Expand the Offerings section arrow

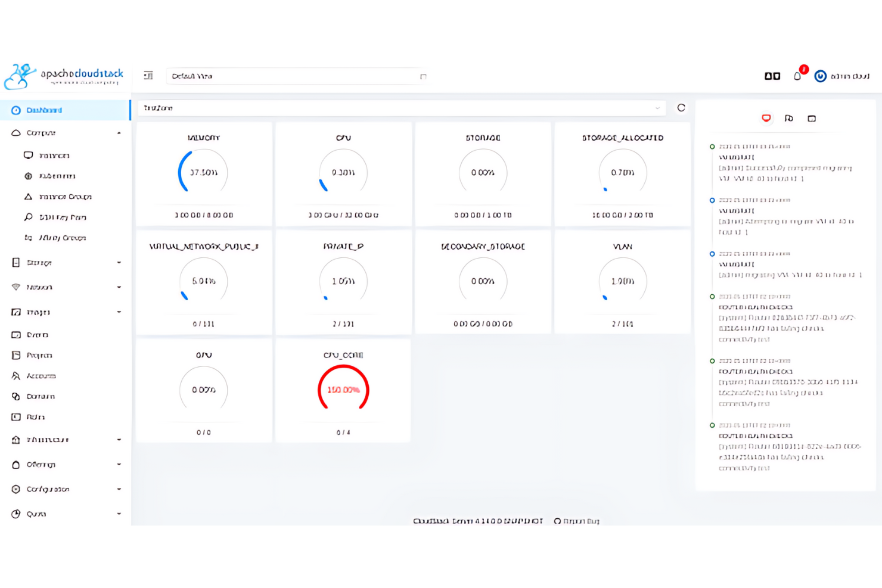pyautogui.click(x=119, y=465)
